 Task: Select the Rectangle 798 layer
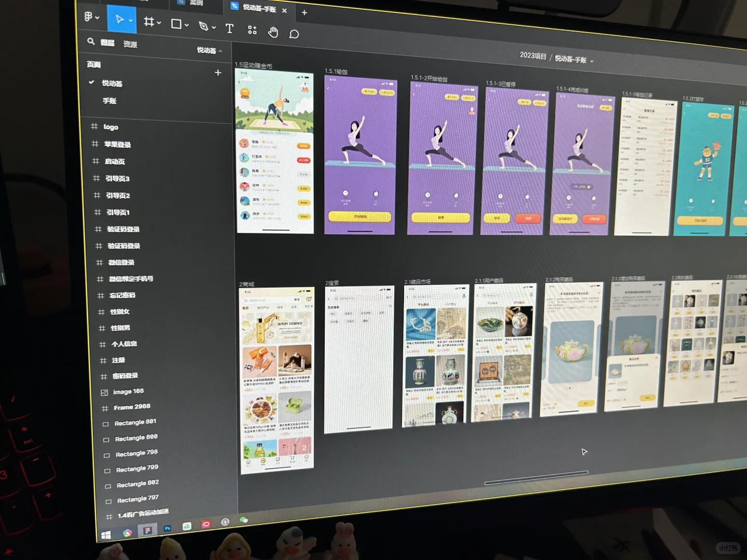137,453
